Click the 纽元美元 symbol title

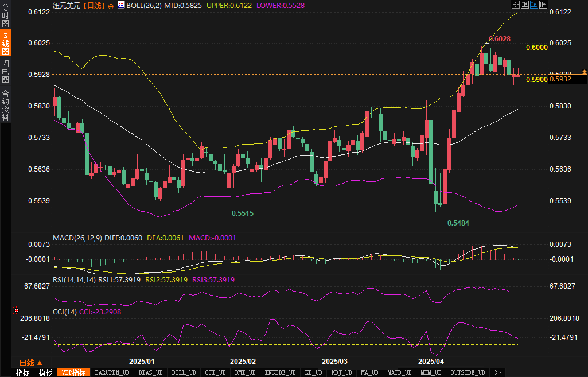click(67, 5)
